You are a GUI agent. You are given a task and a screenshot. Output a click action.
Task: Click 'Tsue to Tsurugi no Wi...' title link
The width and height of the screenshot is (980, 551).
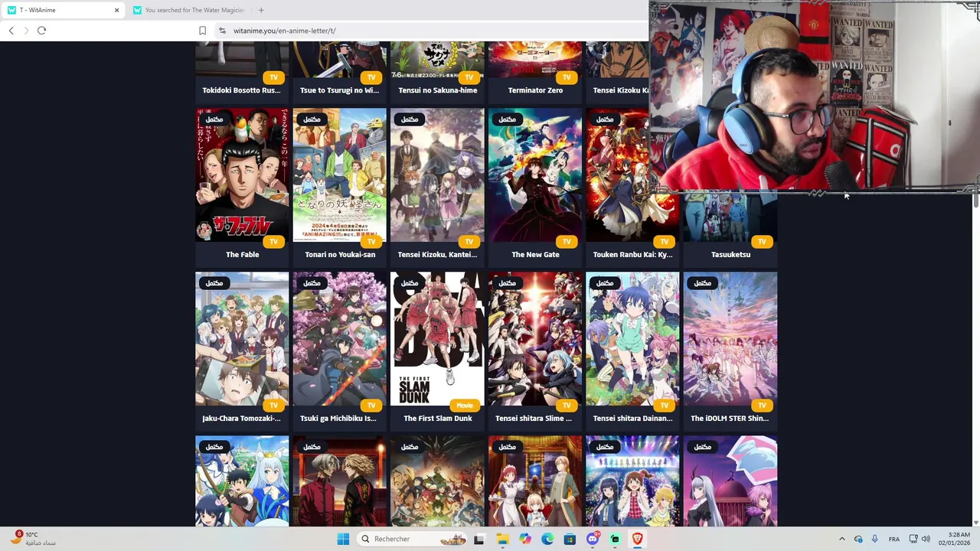(x=339, y=90)
